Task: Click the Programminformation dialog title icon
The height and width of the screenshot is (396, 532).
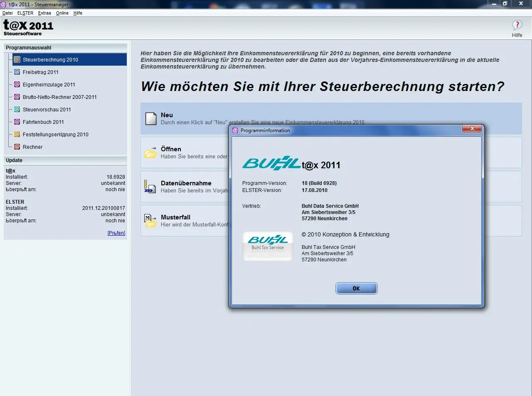Action: [x=235, y=130]
